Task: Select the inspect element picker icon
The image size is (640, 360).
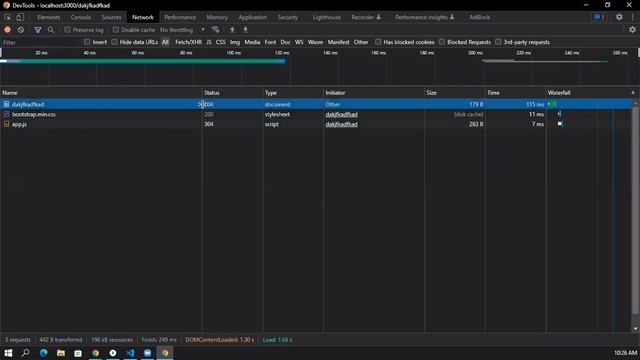Action: (x=8, y=17)
